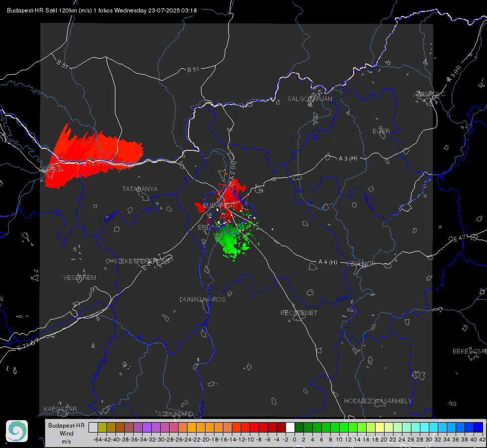Click the '42' value on the legend scale

[483, 440]
